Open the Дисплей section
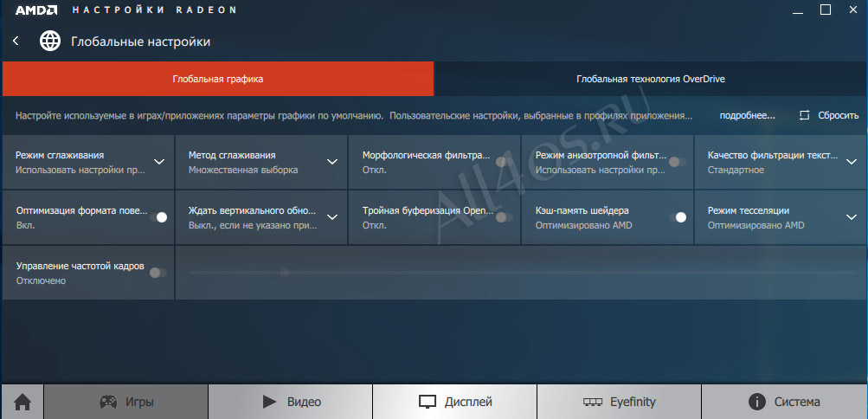The width and height of the screenshot is (868, 419). (x=454, y=402)
